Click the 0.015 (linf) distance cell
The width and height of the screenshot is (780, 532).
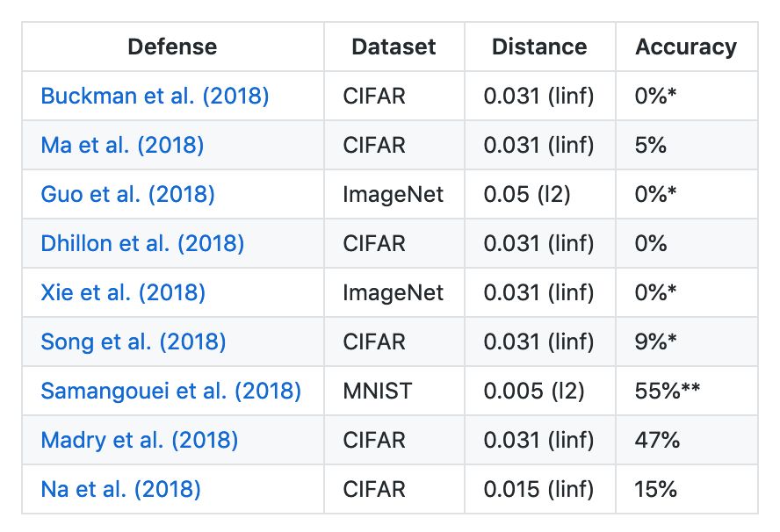(x=538, y=489)
